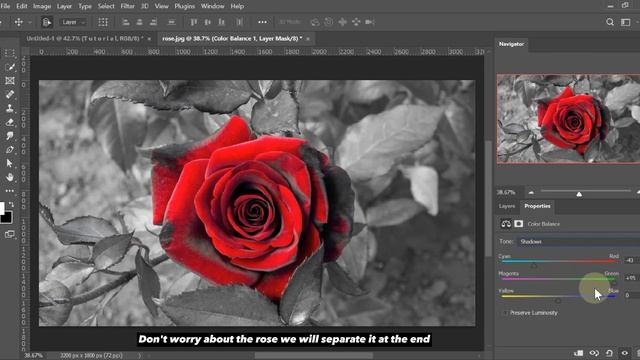Click Distribute horizontally icon
Viewport: 640px width, 360px height.
[x=171, y=22]
